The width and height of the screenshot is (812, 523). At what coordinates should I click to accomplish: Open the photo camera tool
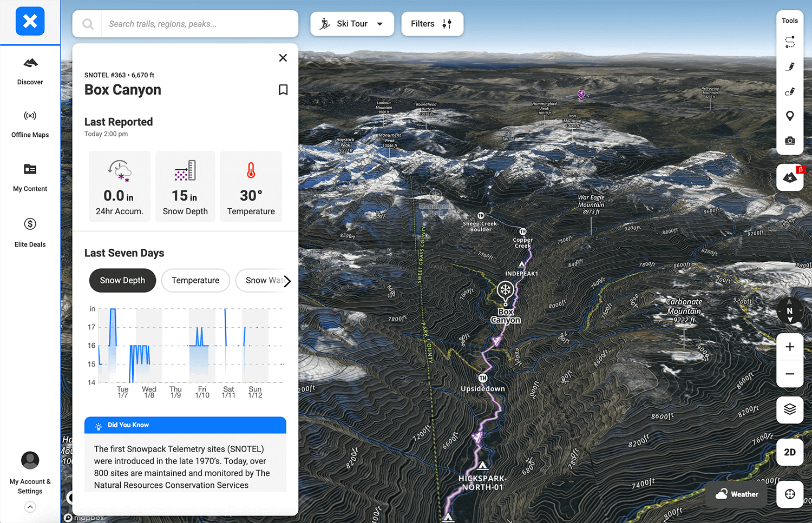[790, 141]
